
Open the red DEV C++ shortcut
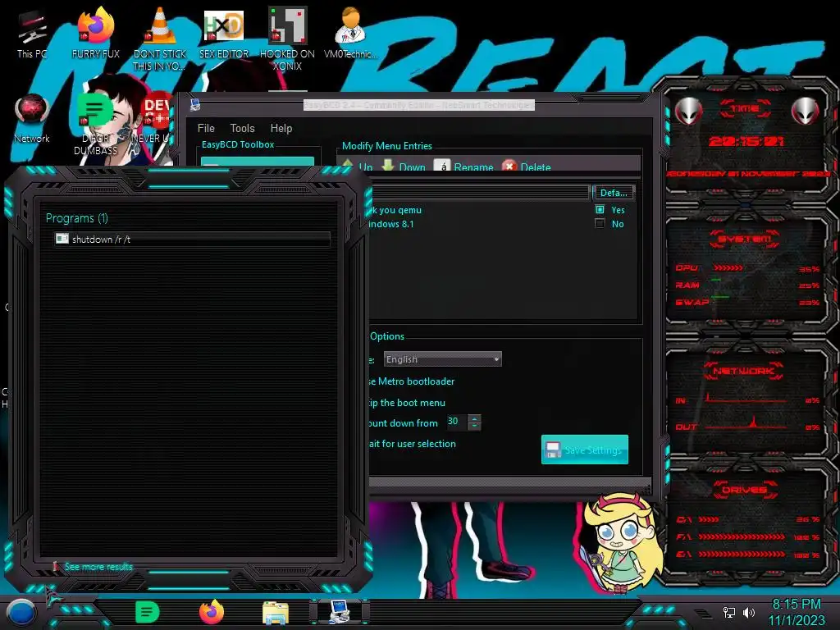click(154, 119)
